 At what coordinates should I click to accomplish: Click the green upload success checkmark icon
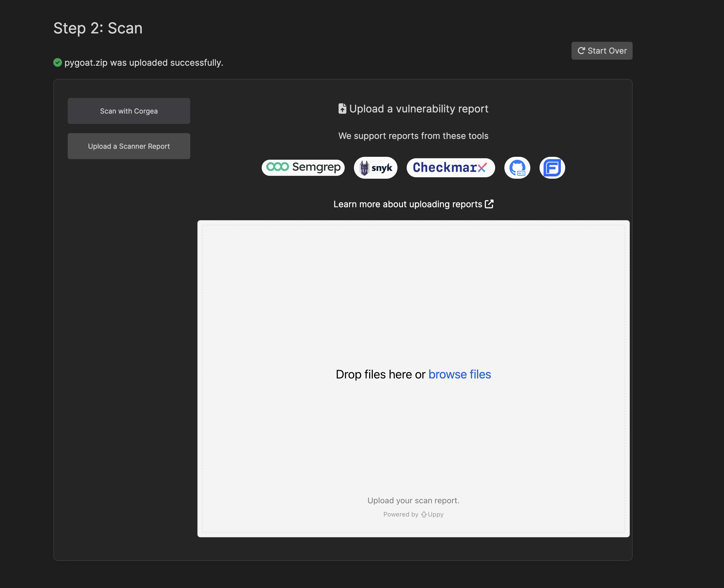58,63
